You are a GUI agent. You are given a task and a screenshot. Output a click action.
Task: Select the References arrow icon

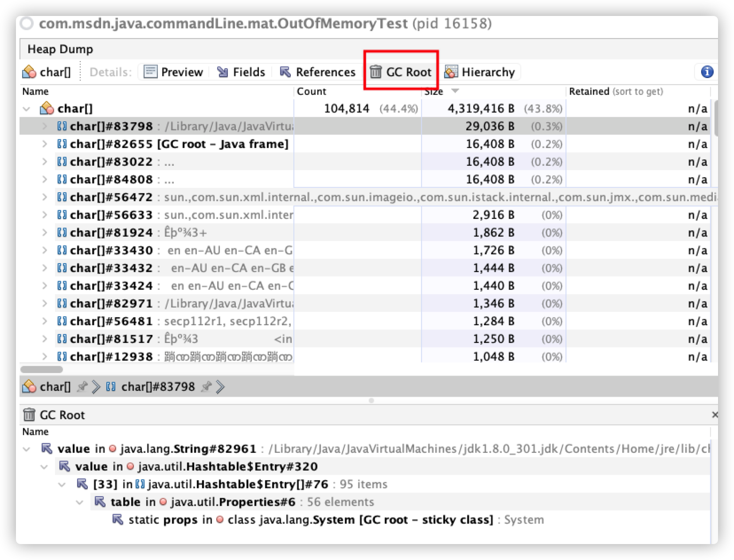coord(285,72)
